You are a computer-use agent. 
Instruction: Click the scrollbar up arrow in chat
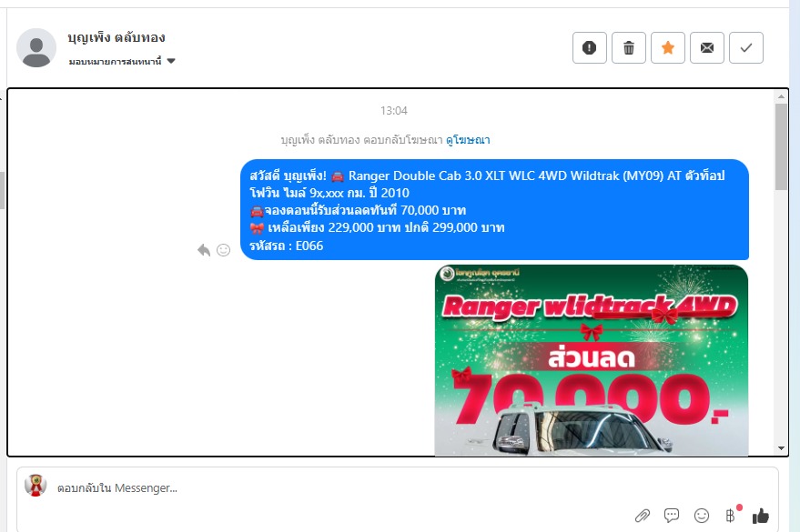click(781, 95)
